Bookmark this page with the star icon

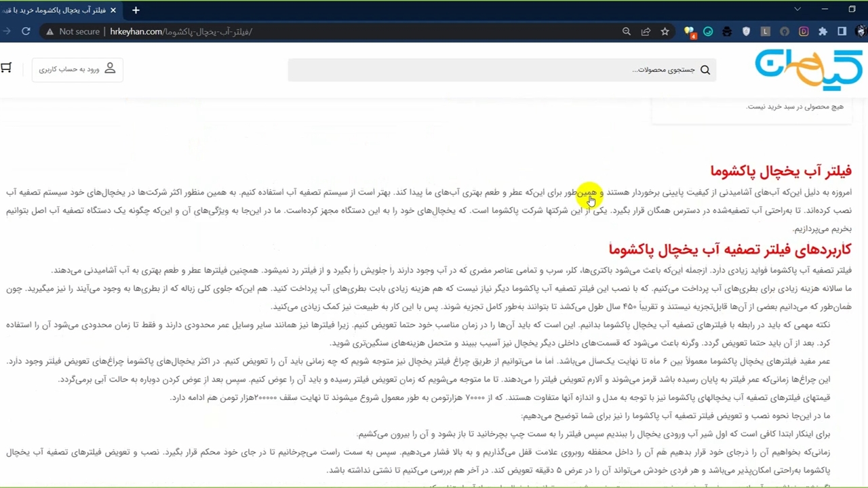pos(665,31)
